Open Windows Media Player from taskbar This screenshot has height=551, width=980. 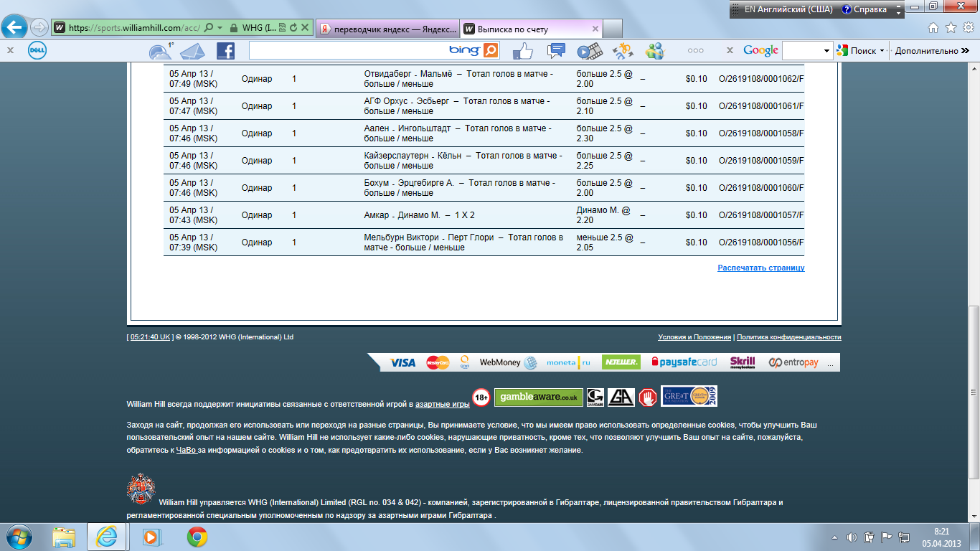click(151, 537)
